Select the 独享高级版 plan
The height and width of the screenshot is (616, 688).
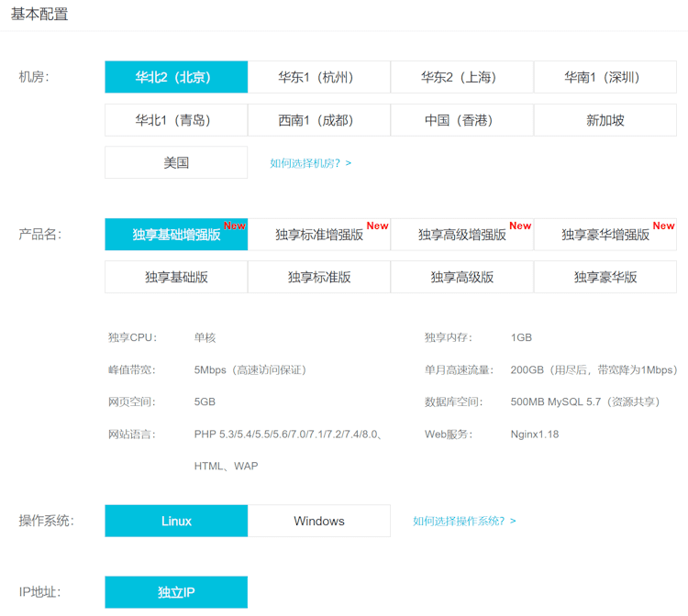tap(462, 277)
